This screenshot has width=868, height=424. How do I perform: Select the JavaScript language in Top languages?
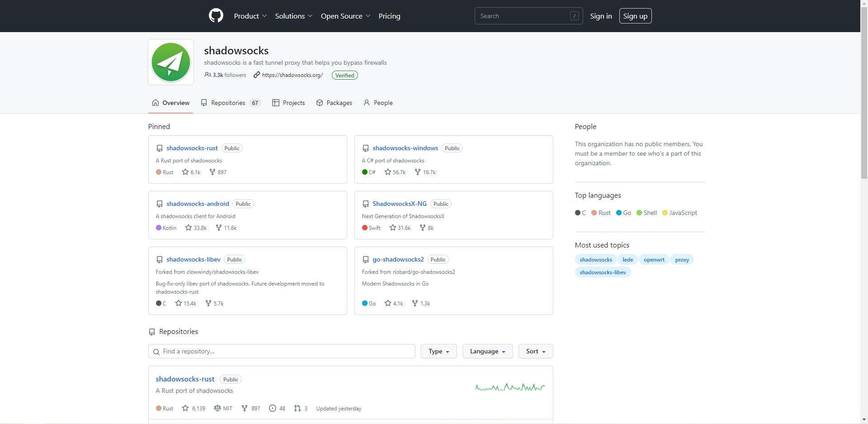[x=679, y=213]
